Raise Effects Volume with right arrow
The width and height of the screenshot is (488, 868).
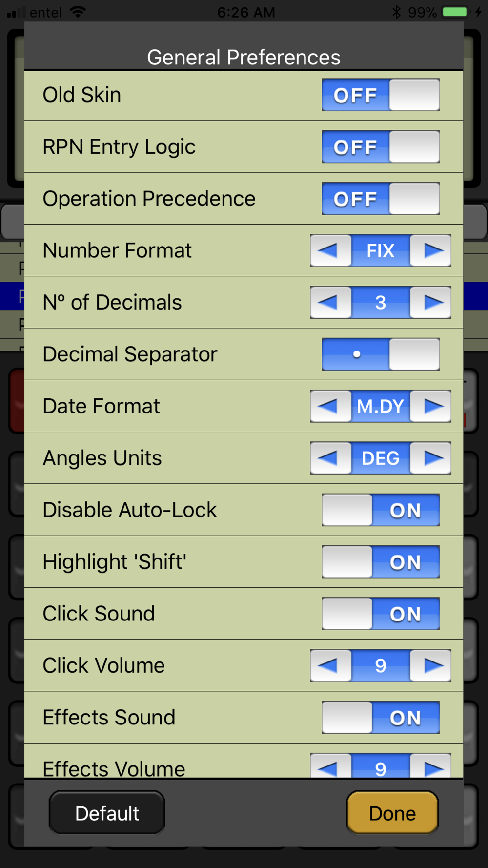pyautogui.click(x=430, y=766)
